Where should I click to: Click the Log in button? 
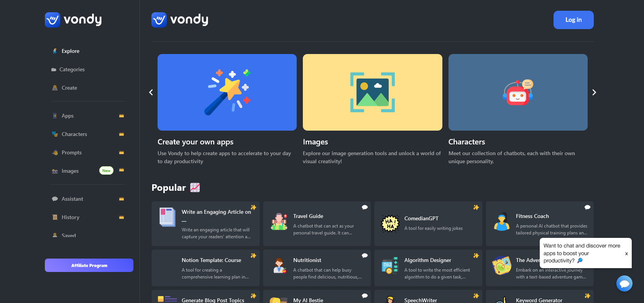[x=573, y=20]
